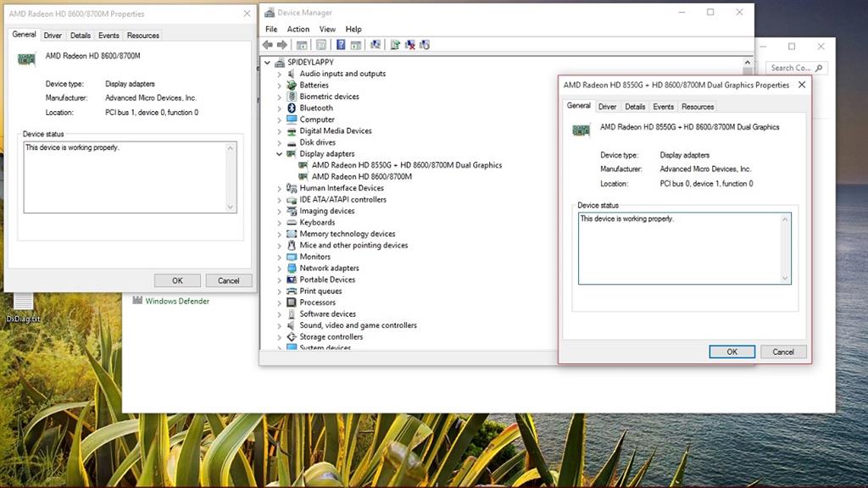Image resolution: width=868 pixels, height=488 pixels.
Task: Open the View menu in Device Manager
Action: point(327,29)
